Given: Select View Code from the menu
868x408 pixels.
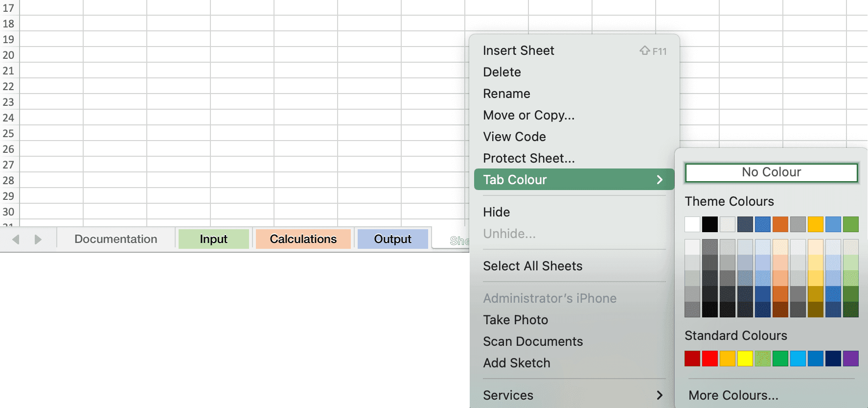Looking at the screenshot, I should pos(514,137).
